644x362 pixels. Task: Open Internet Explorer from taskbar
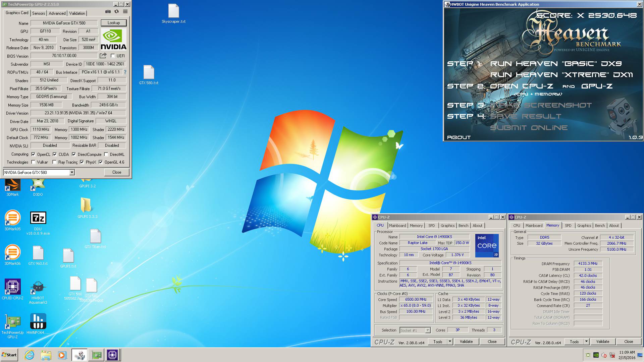(x=30, y=355)
